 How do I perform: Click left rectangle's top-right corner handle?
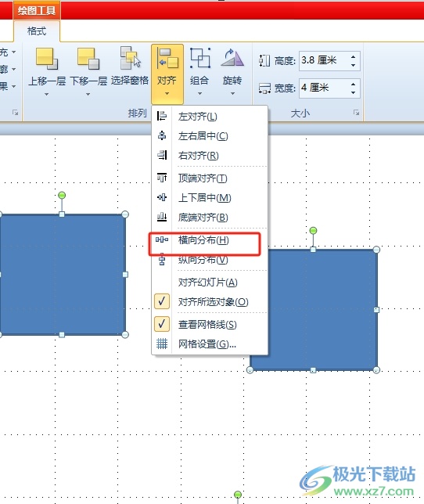click(125, 214)
